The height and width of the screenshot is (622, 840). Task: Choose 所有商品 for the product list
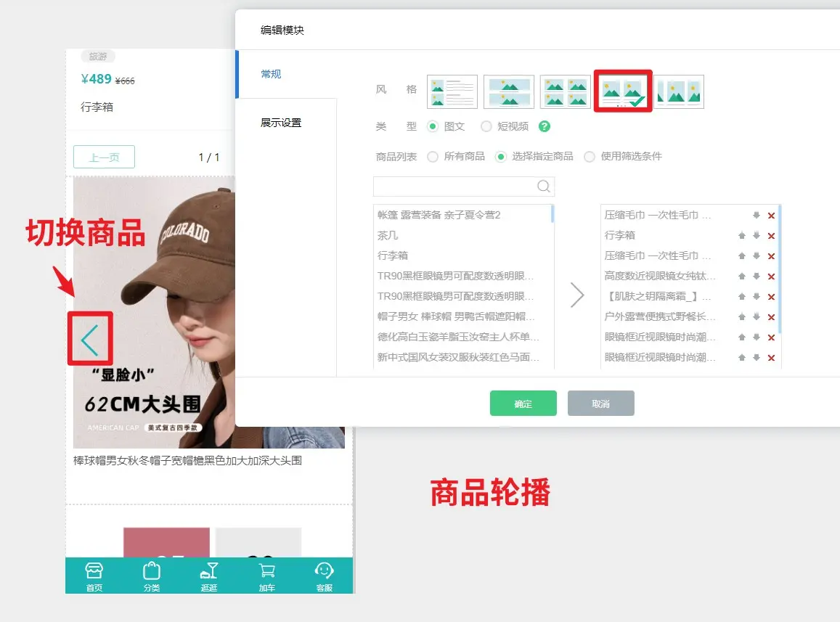tap(433, 156)
